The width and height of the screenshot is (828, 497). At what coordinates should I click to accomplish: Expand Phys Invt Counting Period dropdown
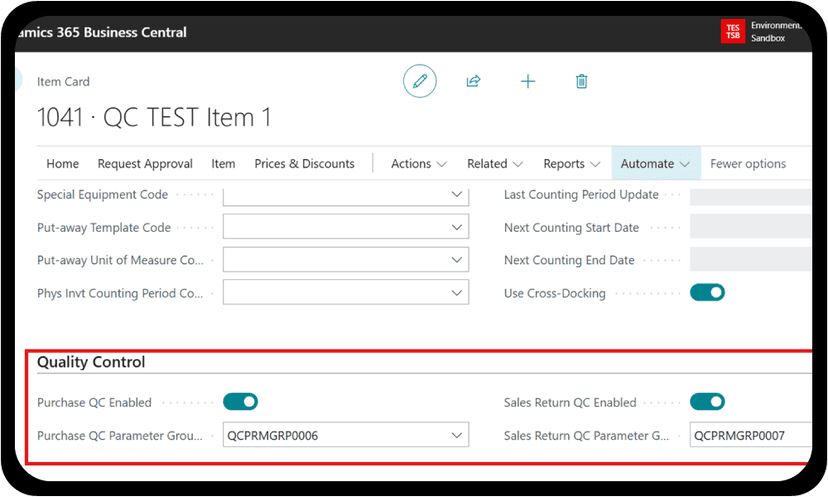tap(457, 293)
